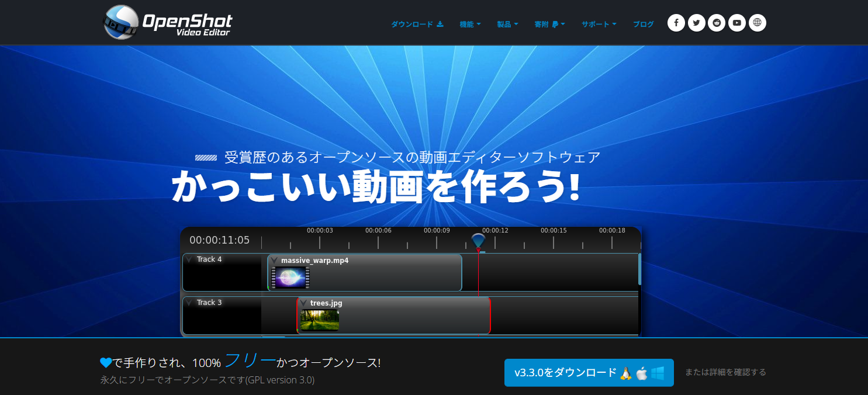Open the massive_warp.mp4 clip menu arrow
The width and height of the screenshot is (868, 395).
click(274, 260)
